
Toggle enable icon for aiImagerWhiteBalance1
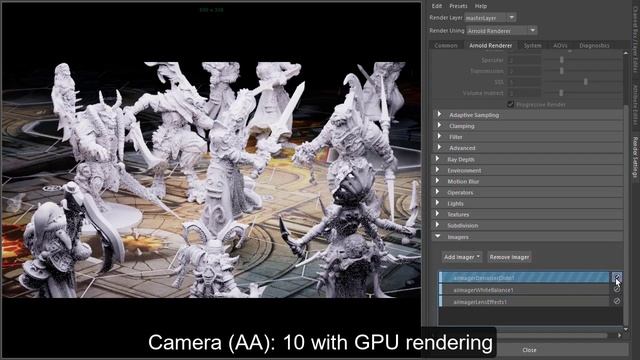pyautogui.click(x=617, y=289)
